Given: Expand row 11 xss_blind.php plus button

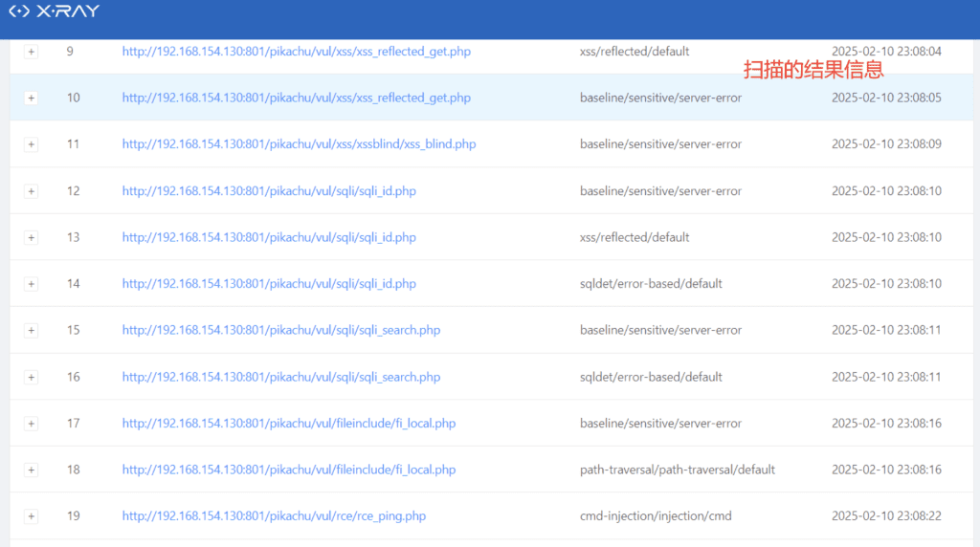Looking at the screenshot, I should point(31,144).
